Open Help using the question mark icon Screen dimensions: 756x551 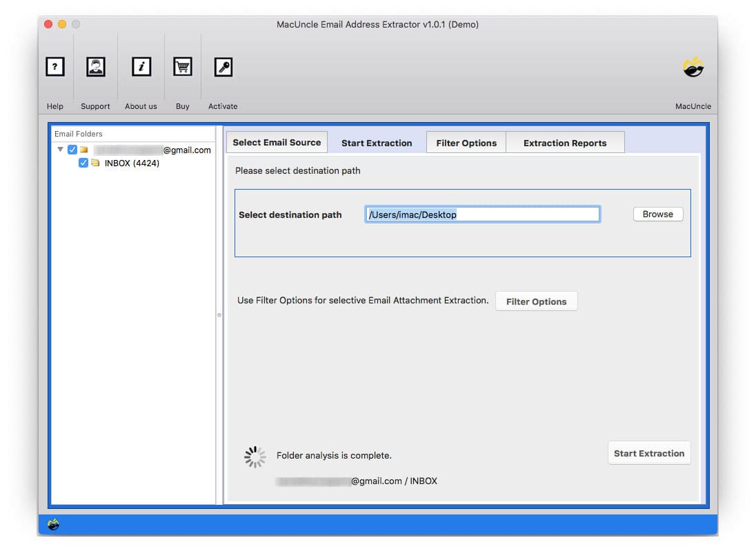click(x=54, y=66)
